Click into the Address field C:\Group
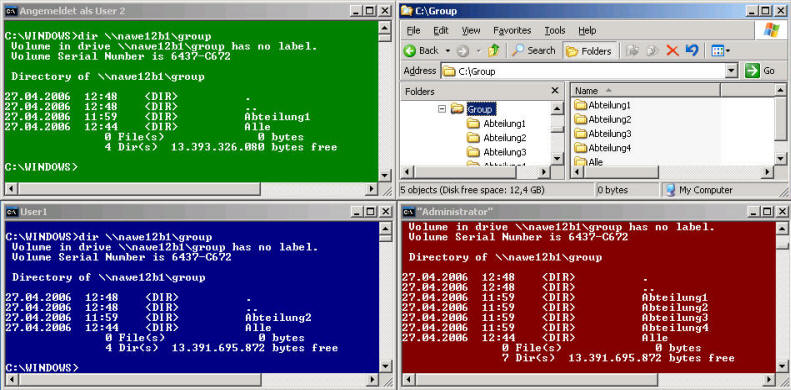Viewport: 791px width, 390px height. pyautogui.click(x=584, y=71)
